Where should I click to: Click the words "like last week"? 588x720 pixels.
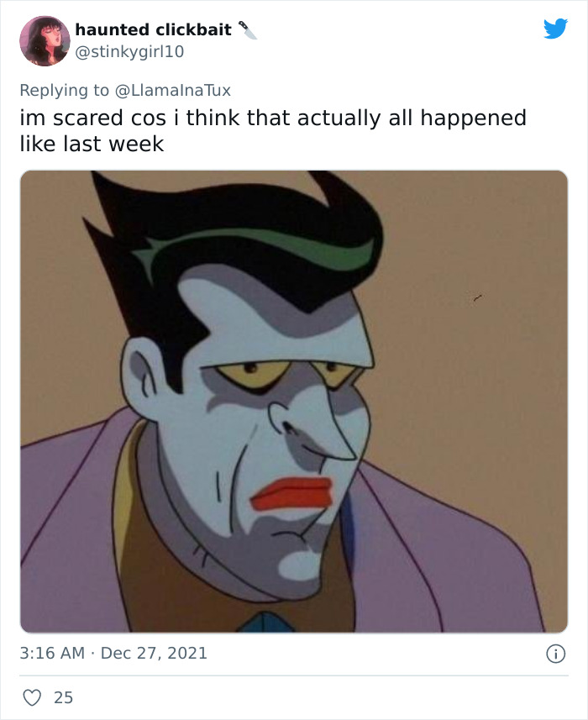[92, 144]
